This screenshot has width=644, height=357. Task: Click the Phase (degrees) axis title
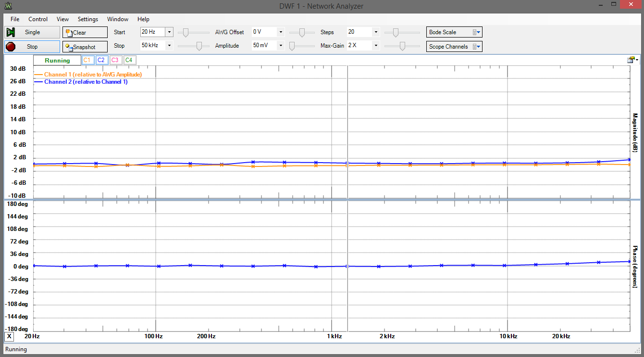click(635, 267)
